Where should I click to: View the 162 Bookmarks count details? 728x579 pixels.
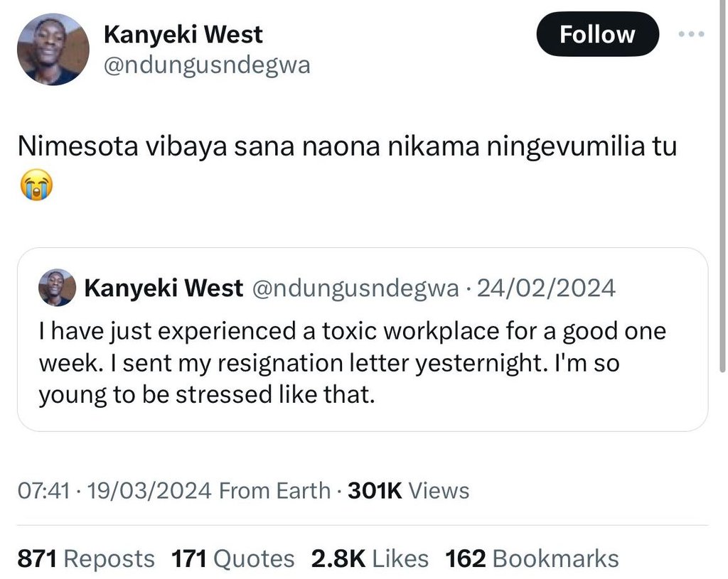532,558
